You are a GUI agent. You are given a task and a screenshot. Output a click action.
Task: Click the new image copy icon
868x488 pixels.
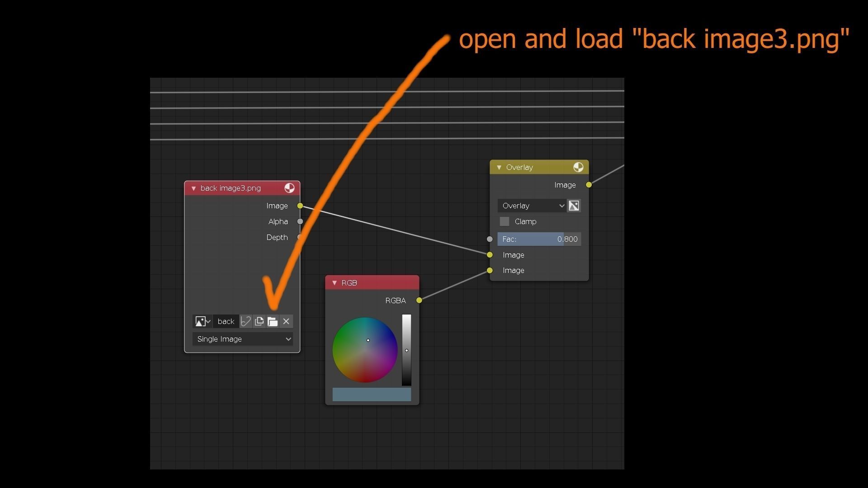(259, 322)
